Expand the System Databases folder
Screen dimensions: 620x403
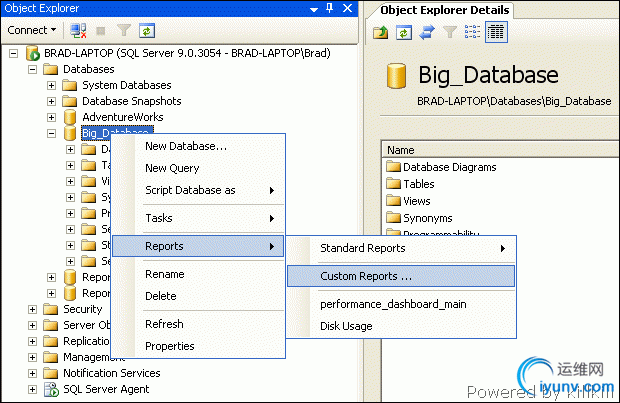51,85
